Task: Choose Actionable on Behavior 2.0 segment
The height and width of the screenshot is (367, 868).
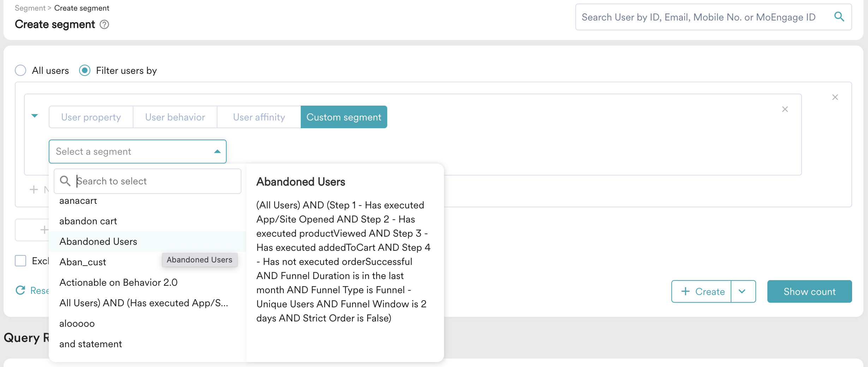Action: pyautogui.click(x=118, y=282)
